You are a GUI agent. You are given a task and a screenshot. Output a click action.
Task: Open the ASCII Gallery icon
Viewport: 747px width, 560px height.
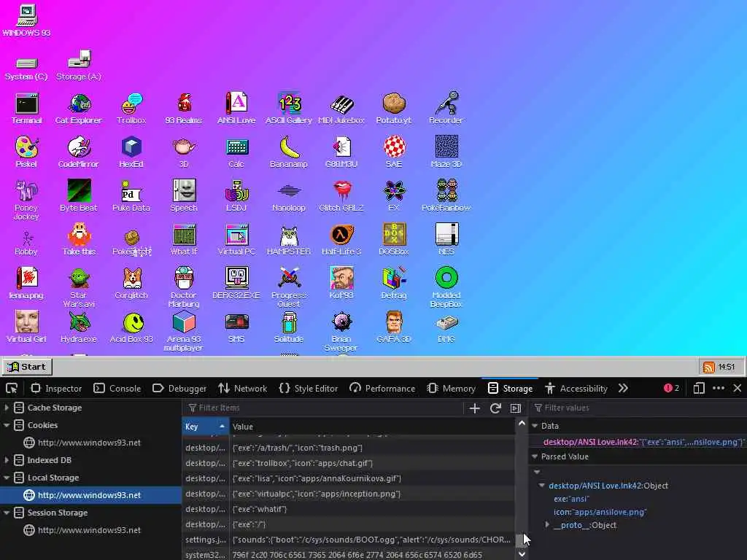pos(289,109)
